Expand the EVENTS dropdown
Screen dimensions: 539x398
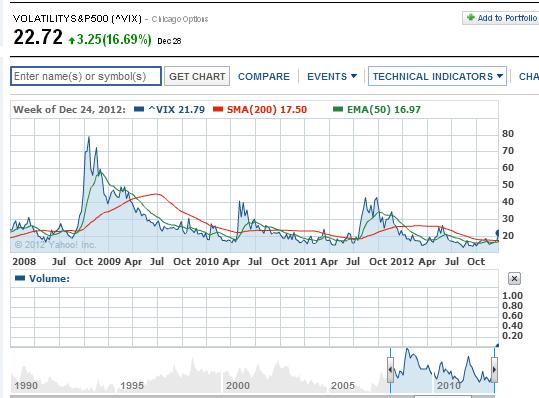(332, 76)
